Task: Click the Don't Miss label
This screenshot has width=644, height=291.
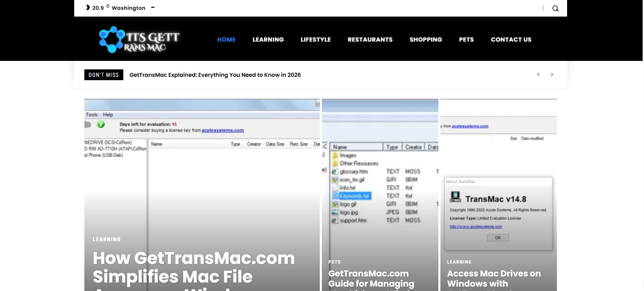Action: [104, 75]
